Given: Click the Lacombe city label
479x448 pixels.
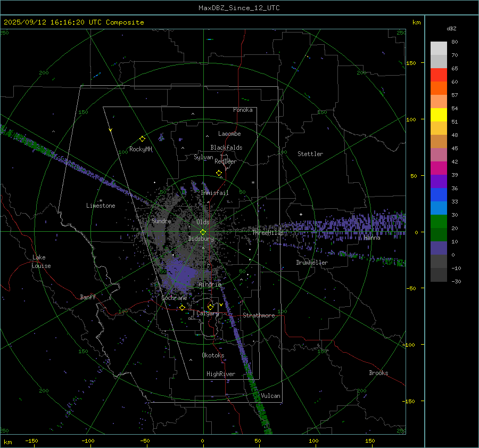Looking at the screenshot, I should [x=229, y=134].
